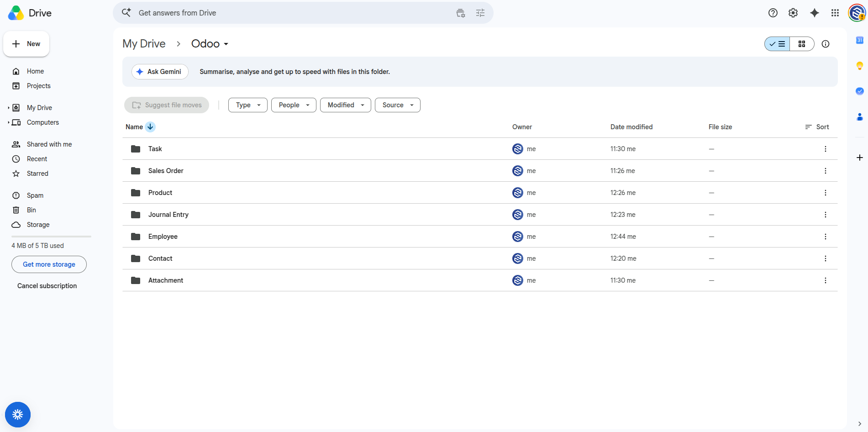Open Shared with me
868x432 pixels.
click(49, 144)
